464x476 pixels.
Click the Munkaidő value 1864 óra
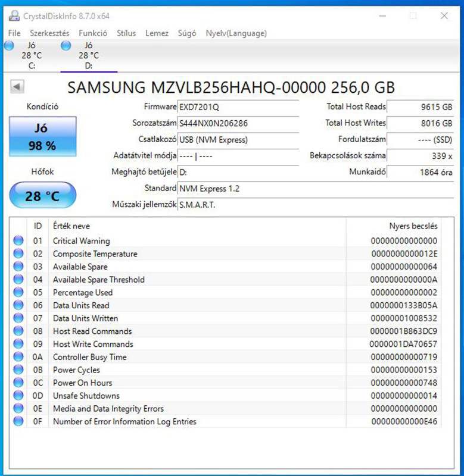pos(421,173)
